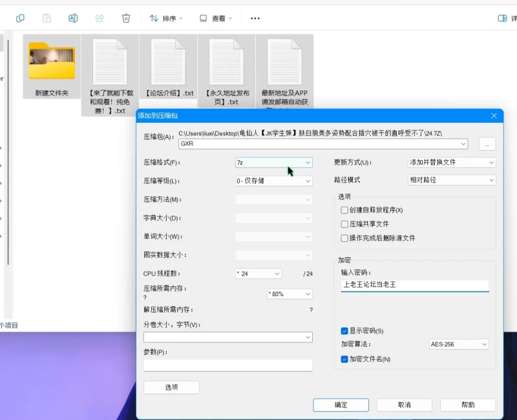The height and width of the screenshot is (420, 517).
Task: Click the Delete trash icon in toolbar
Action: (126, 18)
